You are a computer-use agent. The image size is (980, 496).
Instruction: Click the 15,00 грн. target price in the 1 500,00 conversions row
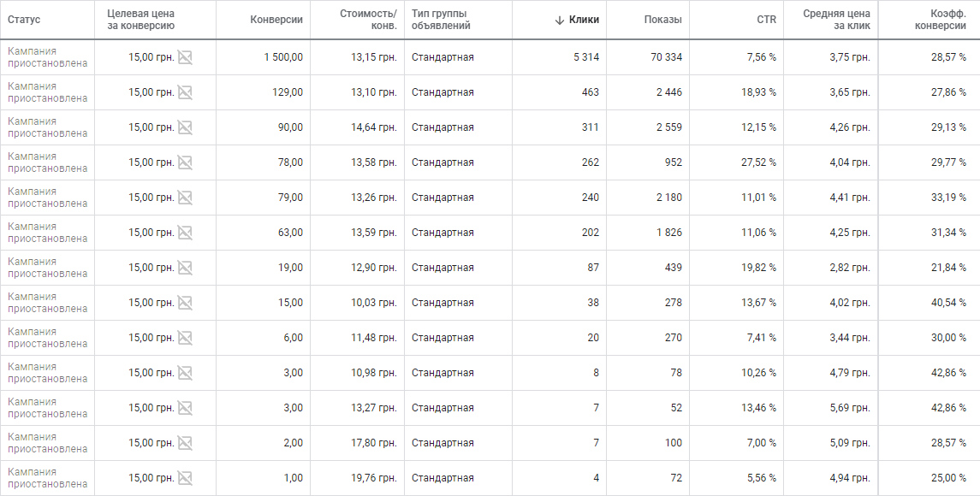click(x=151, y=56)
